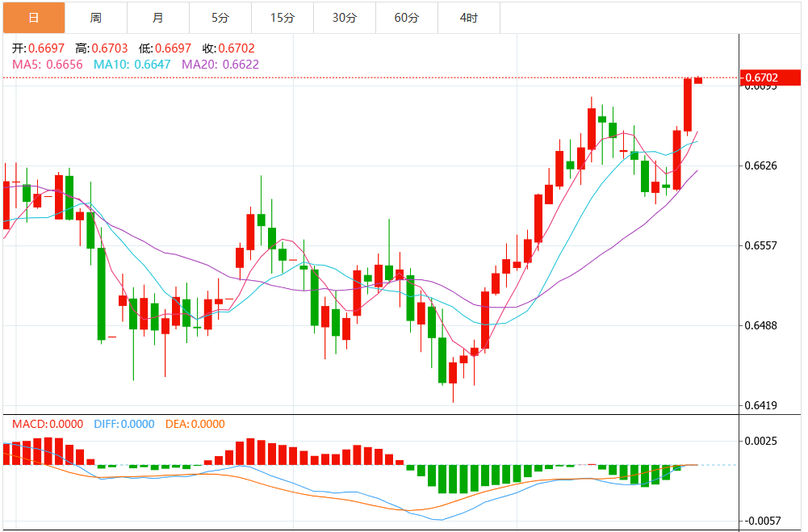Select the 15分 timeframe tab
Image resolution: width=808 pixels, height=532 pixels.
[283, 17]
